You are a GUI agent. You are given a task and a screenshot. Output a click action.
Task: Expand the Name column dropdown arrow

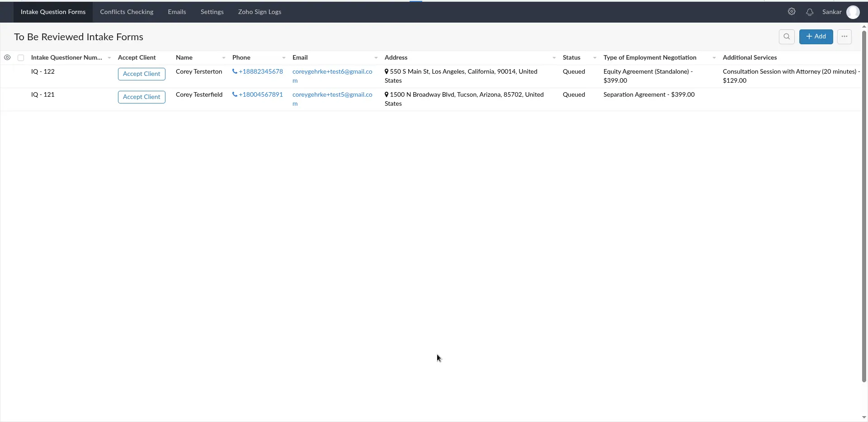point(224,58)
